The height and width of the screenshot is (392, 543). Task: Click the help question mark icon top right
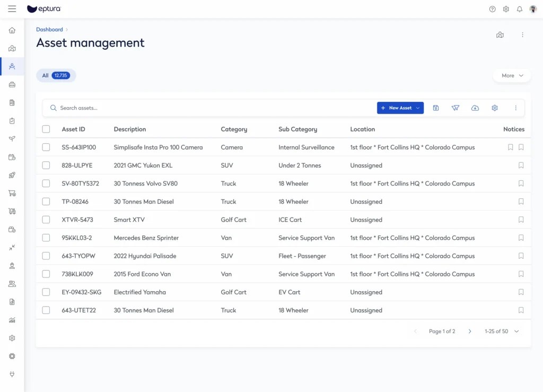(492, 9)
